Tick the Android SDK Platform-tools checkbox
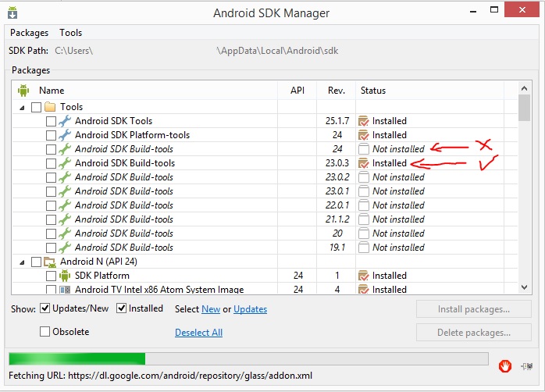 tap(51, 135)
